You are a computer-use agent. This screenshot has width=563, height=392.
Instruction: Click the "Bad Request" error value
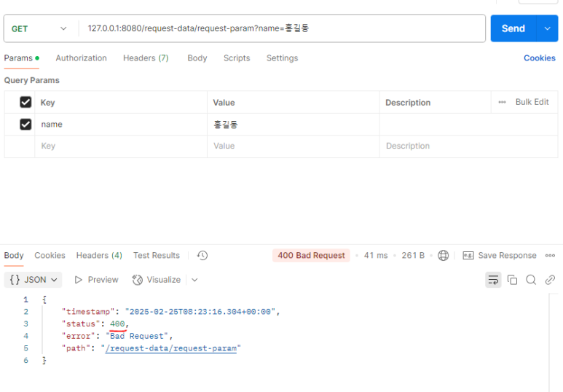136,336
